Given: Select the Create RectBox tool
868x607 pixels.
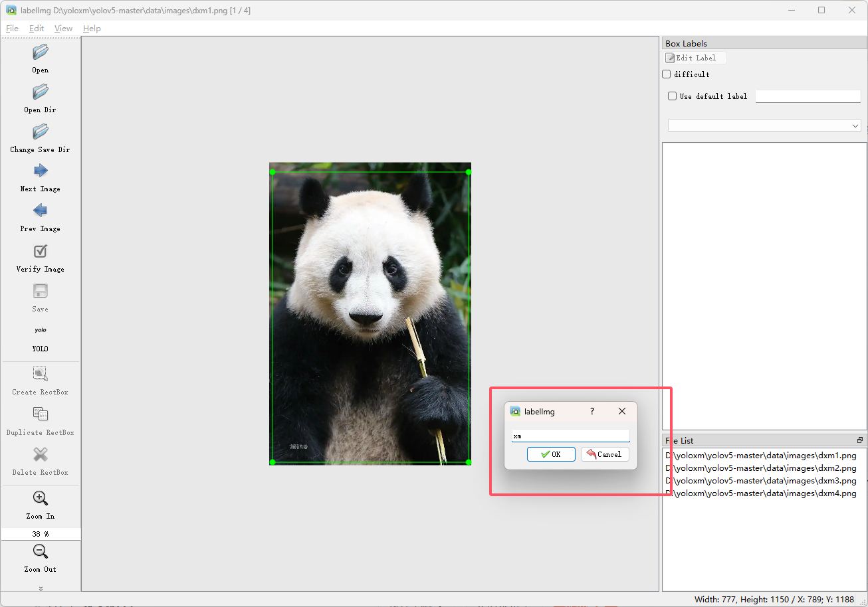Looking at the screenshot, I should click(x=41, y=374).
